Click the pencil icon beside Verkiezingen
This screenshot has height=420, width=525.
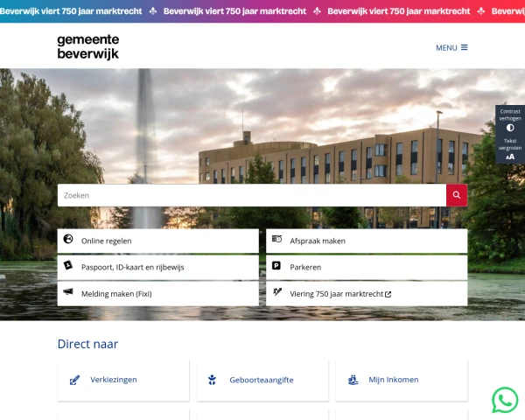coord(74,380)
